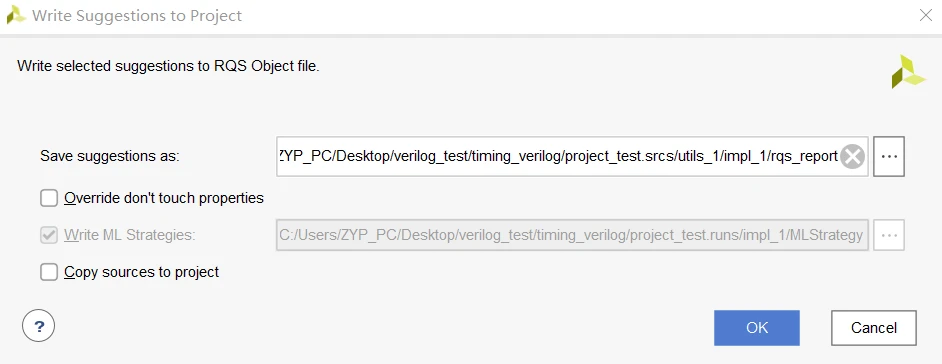Click the Override don't touch properties label
Viewport: 942px width, 364px height.
(x=164, y=198)
